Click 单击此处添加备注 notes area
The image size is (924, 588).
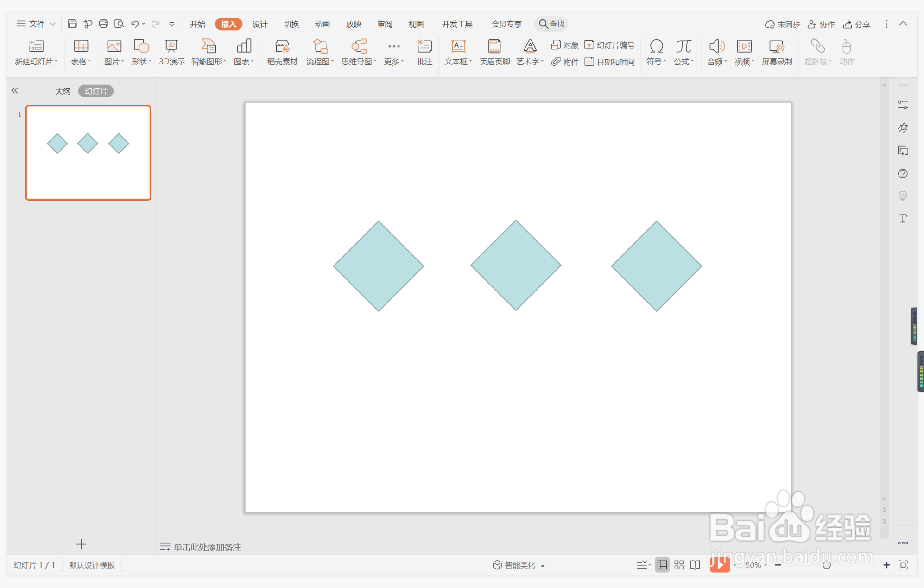(x=207, y=547)
